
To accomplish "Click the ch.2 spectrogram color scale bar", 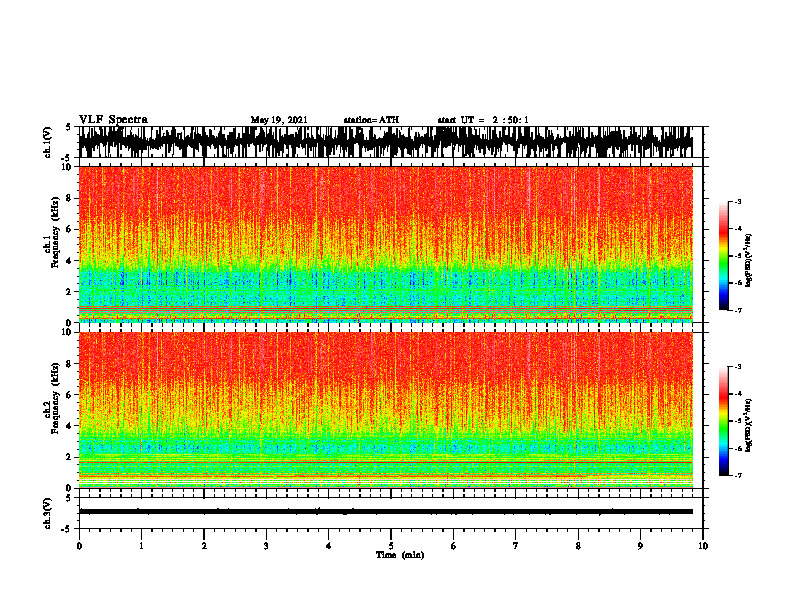I will pos(723,421).
